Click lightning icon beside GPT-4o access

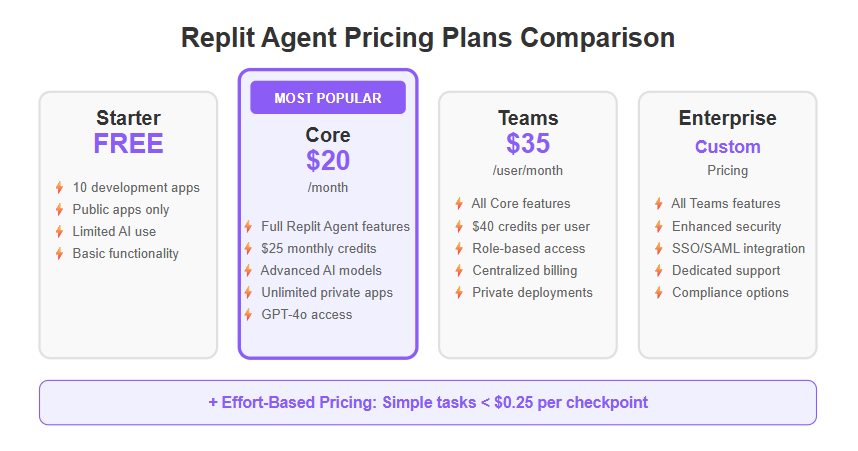248,315
